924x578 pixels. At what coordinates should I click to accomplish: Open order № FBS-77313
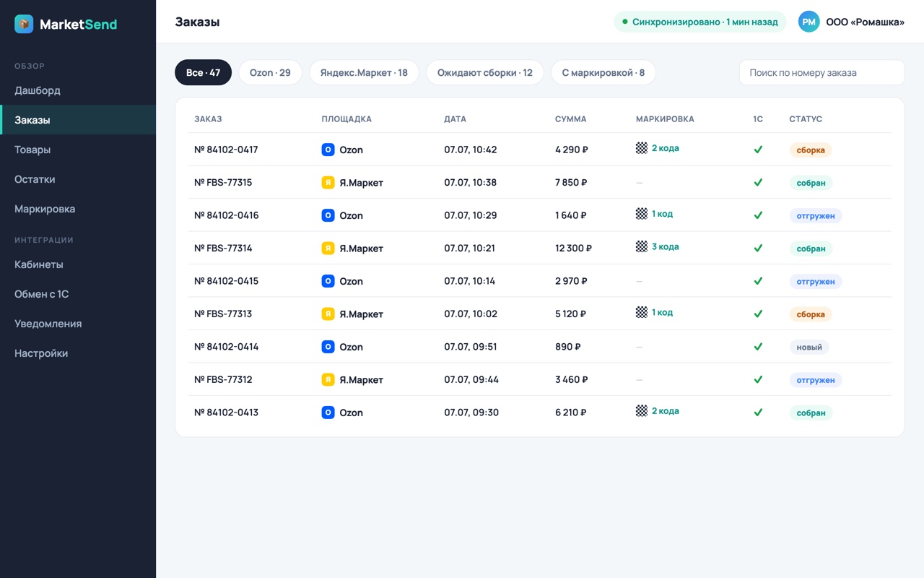click(x=223, y=314)
